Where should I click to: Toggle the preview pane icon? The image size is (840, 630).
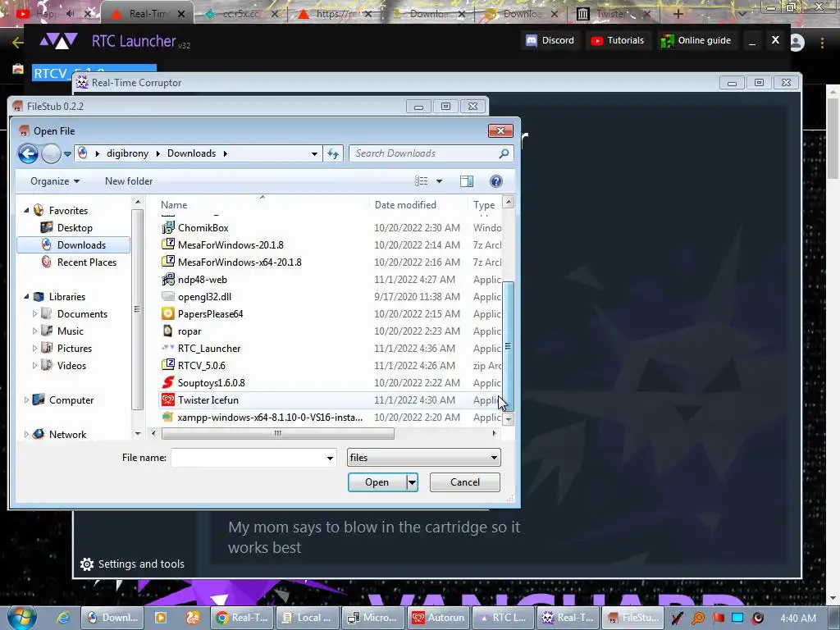tap(467, 181)
